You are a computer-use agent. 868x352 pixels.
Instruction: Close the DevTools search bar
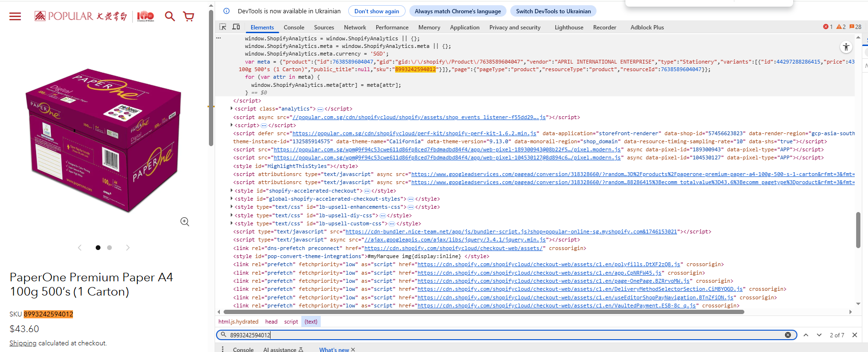[855, 335]
